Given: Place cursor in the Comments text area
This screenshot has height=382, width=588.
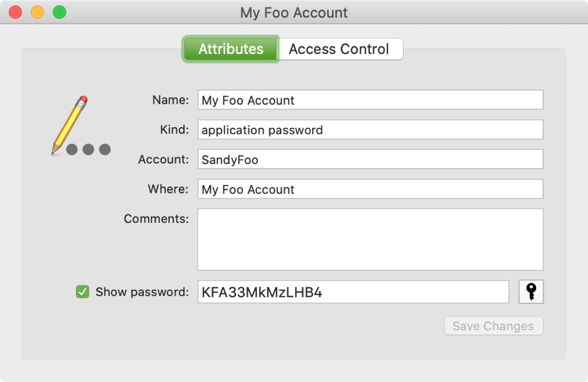Looking at the screenshot, I should pos(370,239).
